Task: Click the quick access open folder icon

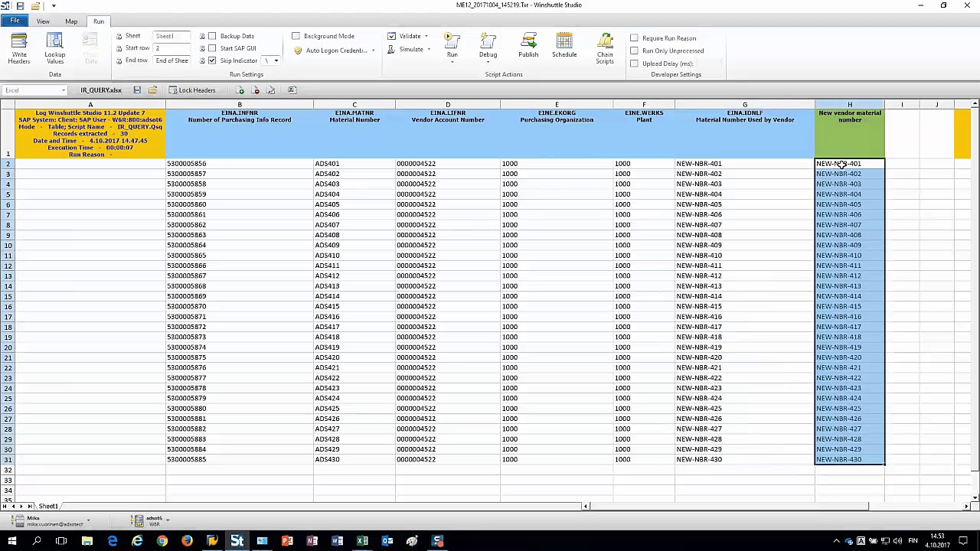Action: [x=35, y=5]
